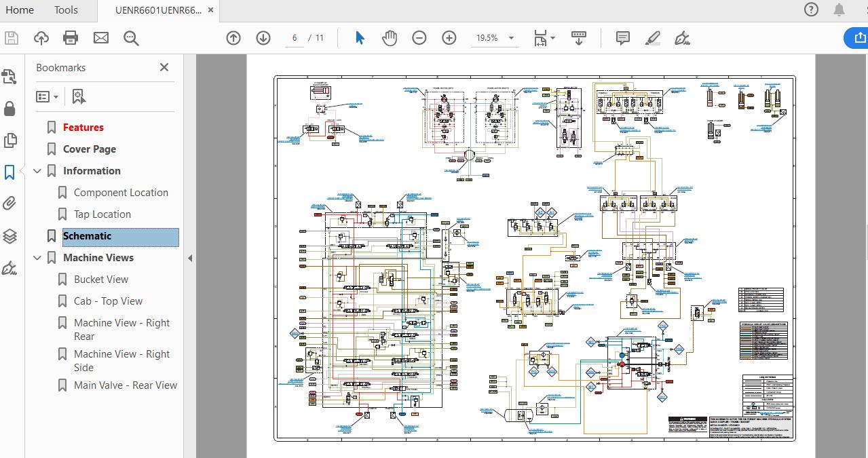Image resolution: width=868 pixels, height=458 pixels.
Task: Collapse the Machine Views bookmark group
Action: (37, 258)
